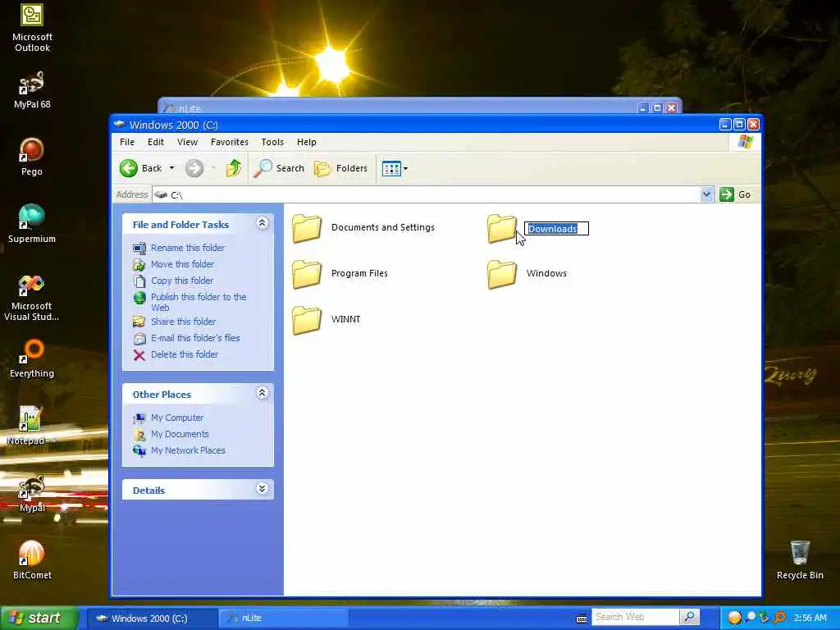Open the File menu
The height and width of the screenshot is (630, 840).
(127, 142)
